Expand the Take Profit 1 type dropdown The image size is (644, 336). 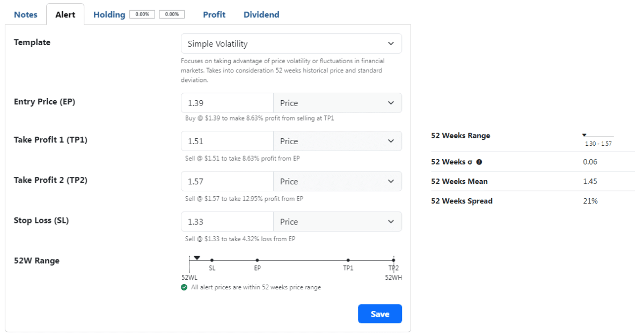click(x=337, y=141)
